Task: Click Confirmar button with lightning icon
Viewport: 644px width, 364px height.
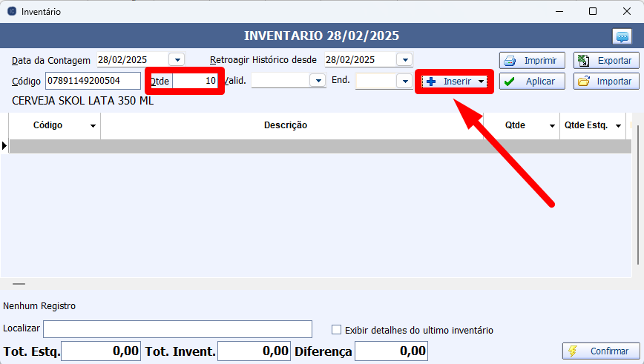Action: point(600,351)
